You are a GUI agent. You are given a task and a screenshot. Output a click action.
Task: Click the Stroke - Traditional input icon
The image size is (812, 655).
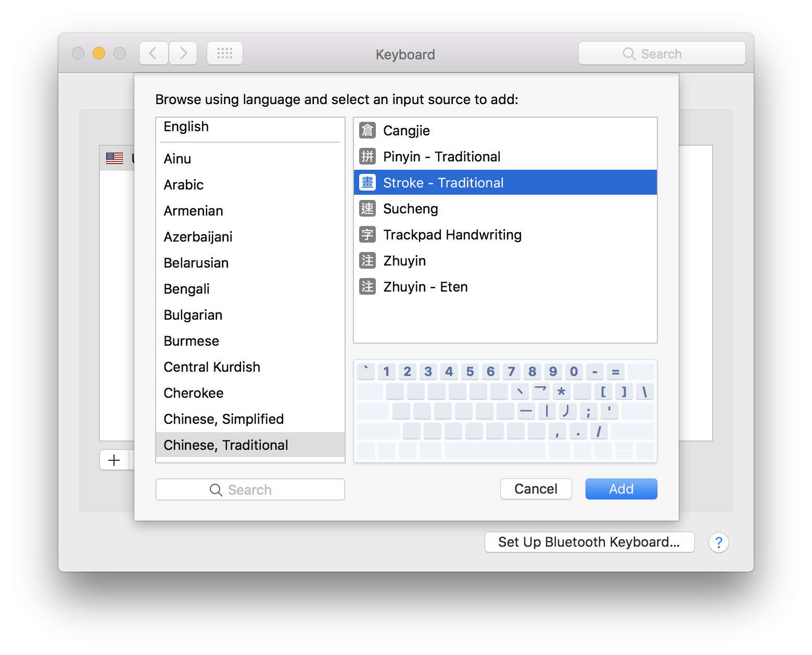pyautogui.click(x=367, y=182)
